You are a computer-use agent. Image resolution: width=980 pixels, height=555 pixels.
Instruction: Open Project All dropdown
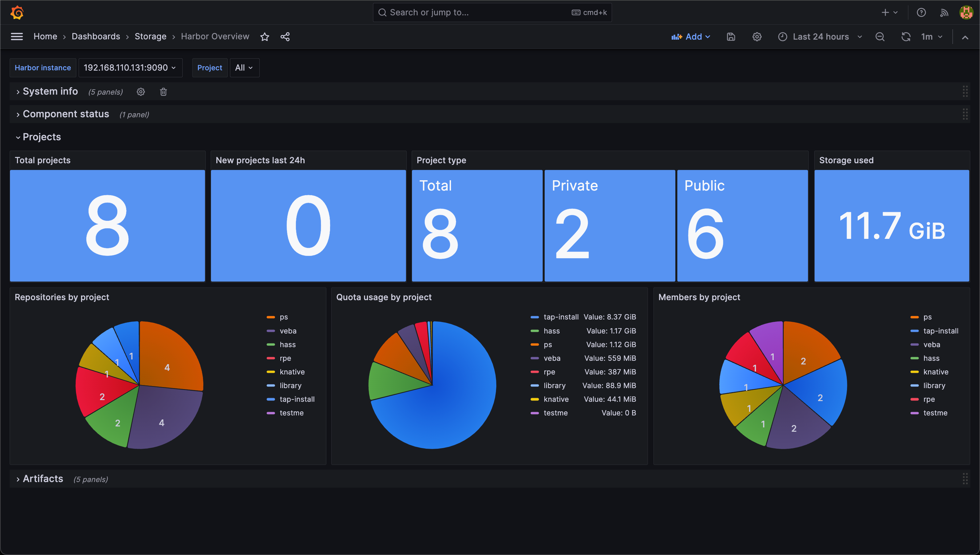click(244, 68)
